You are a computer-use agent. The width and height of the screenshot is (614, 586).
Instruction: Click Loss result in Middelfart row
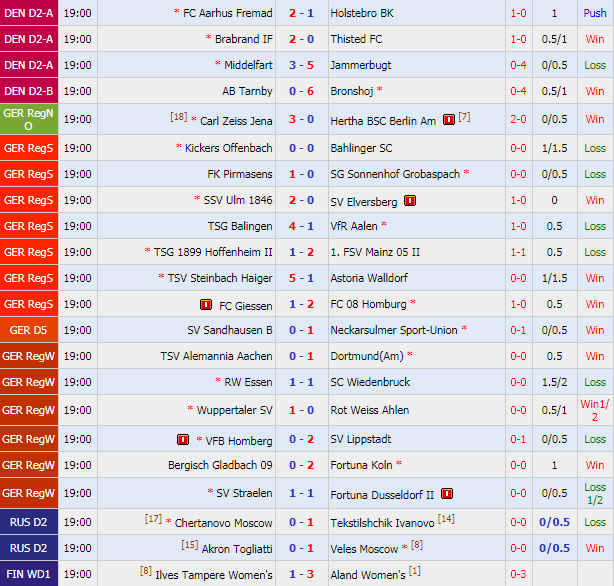595,65
